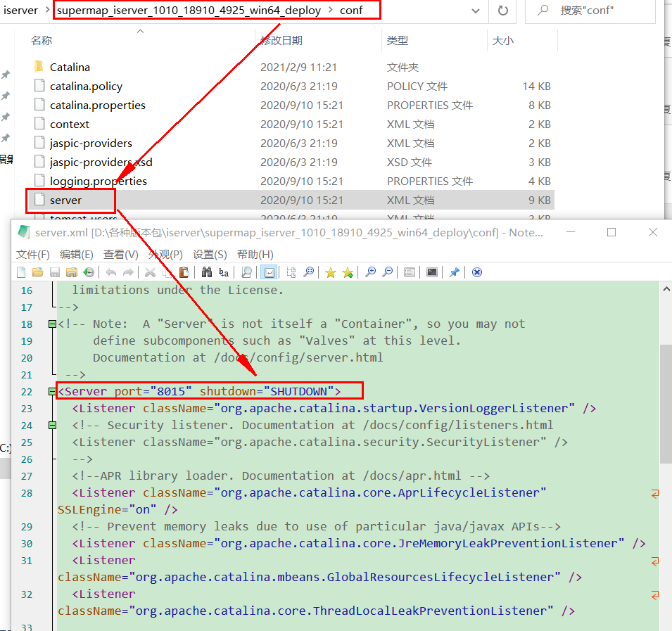This screenshot has height=631, width=672.
Task: Collapse the comment fold at line 18
Action: (52, 324)
